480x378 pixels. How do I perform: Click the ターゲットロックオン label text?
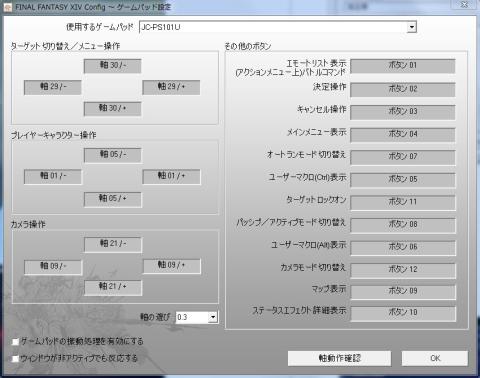click(316, 200)
